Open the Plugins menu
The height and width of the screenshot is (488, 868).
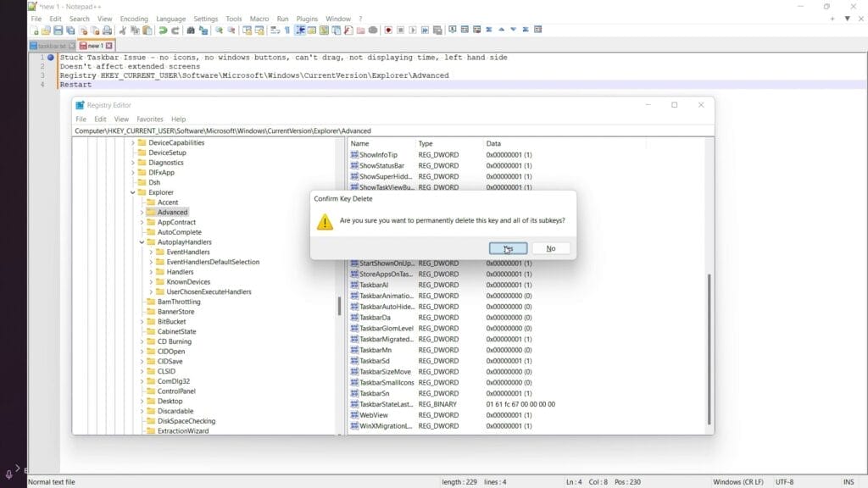(x=307, y=18)
